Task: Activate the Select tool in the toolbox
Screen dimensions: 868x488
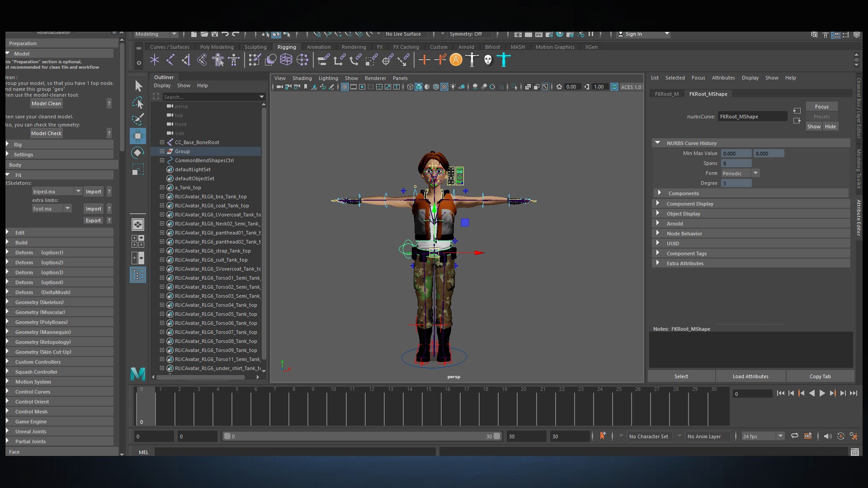Action: click(x=138, y=86)
